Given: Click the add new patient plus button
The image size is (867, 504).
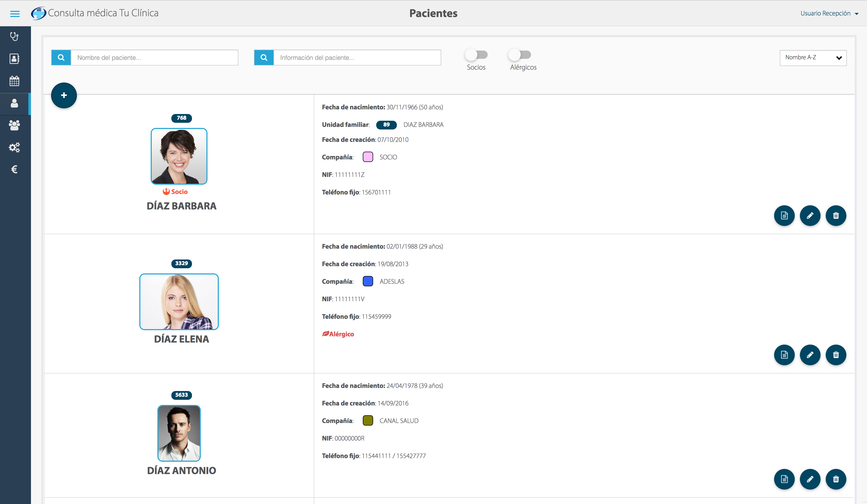Looking at the screenshot, I should pyautogui.click(x=64, y=95).
